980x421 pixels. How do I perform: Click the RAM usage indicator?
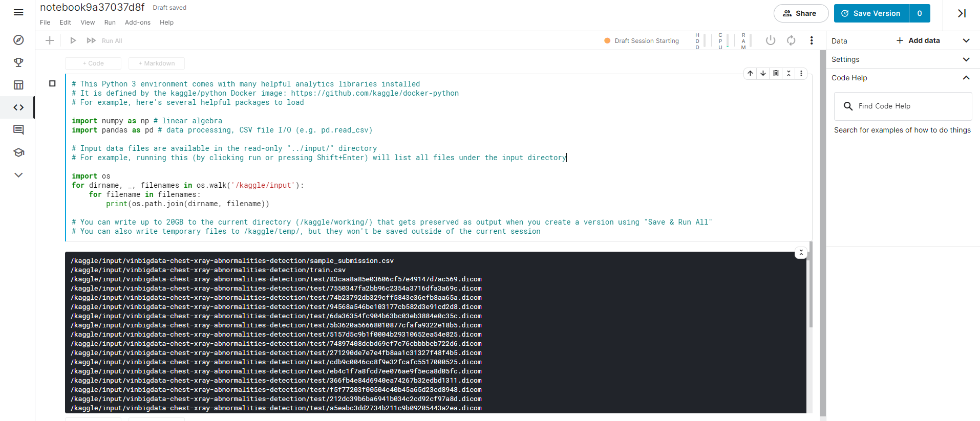746,41
